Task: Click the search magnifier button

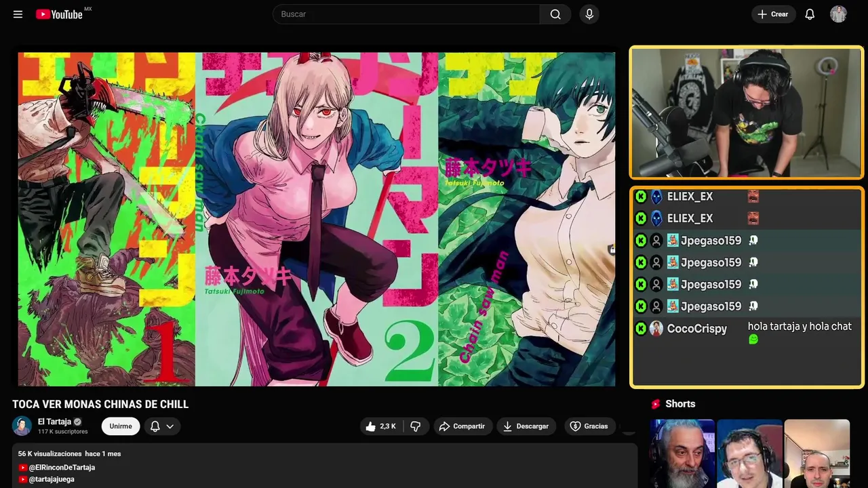Action: [x=555, y=14]
